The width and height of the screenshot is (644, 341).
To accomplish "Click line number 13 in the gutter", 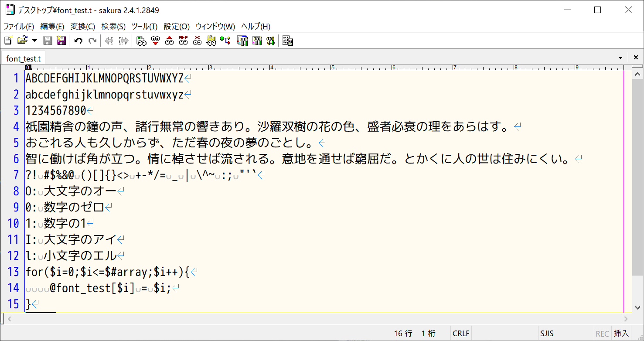I will [13, 272].
